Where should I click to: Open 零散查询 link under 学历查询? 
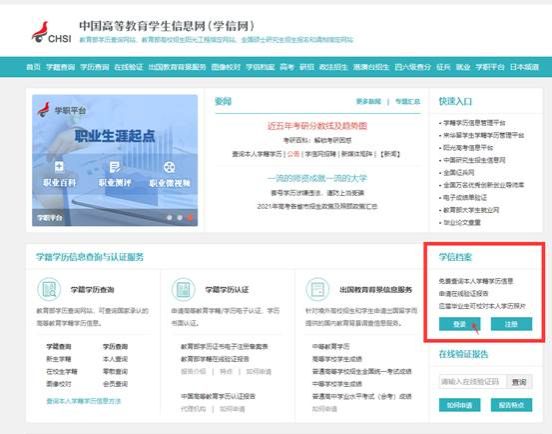pos(115,371)
